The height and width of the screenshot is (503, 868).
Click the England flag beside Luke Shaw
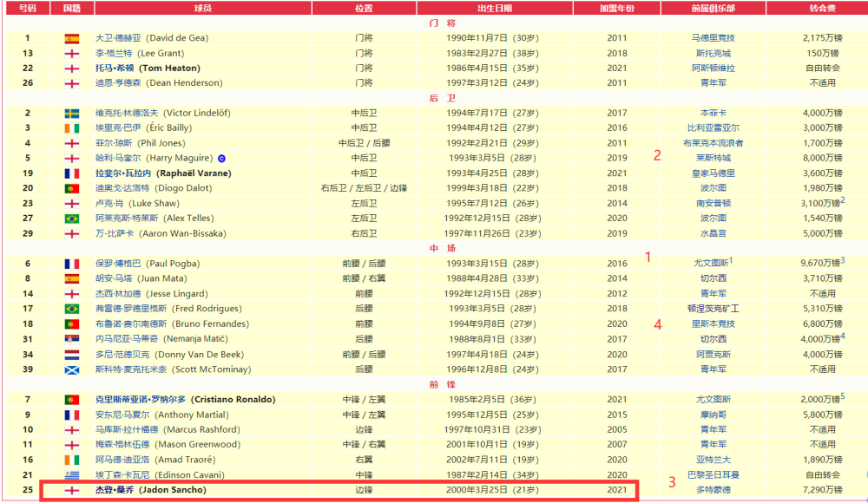[72, 204]
